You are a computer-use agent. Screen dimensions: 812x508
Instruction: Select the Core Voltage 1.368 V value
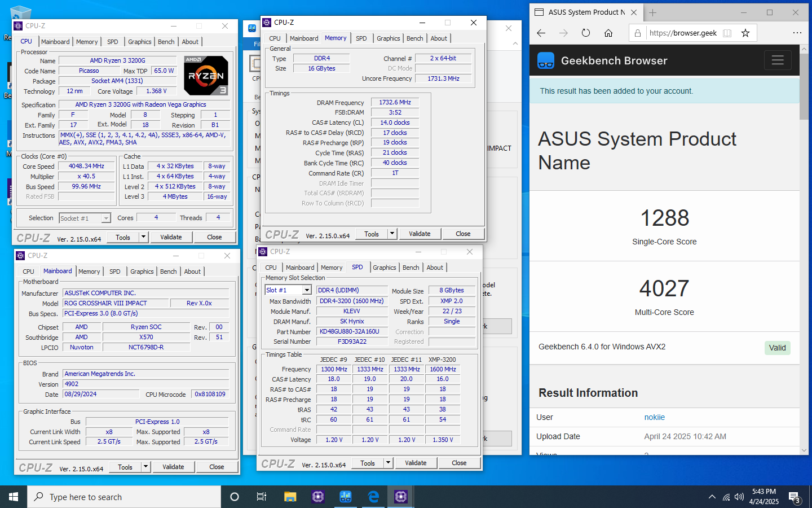click(x=156, y=91)
